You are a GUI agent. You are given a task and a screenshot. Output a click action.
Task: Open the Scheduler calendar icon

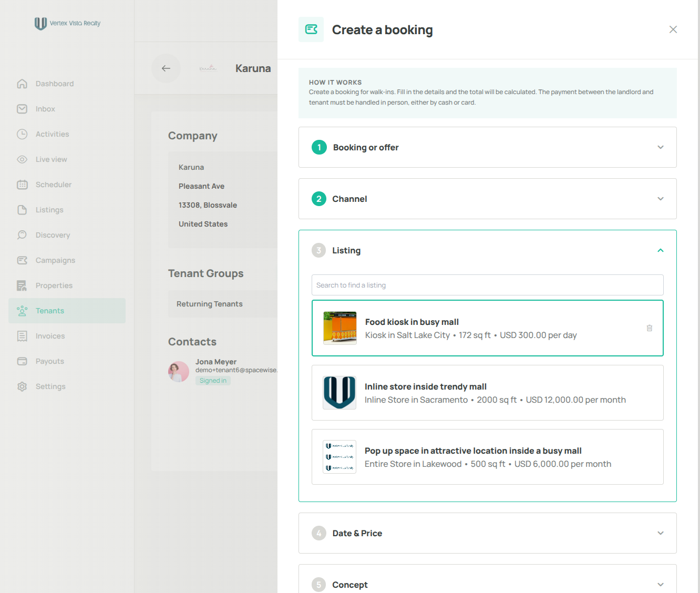click(22, 185)
